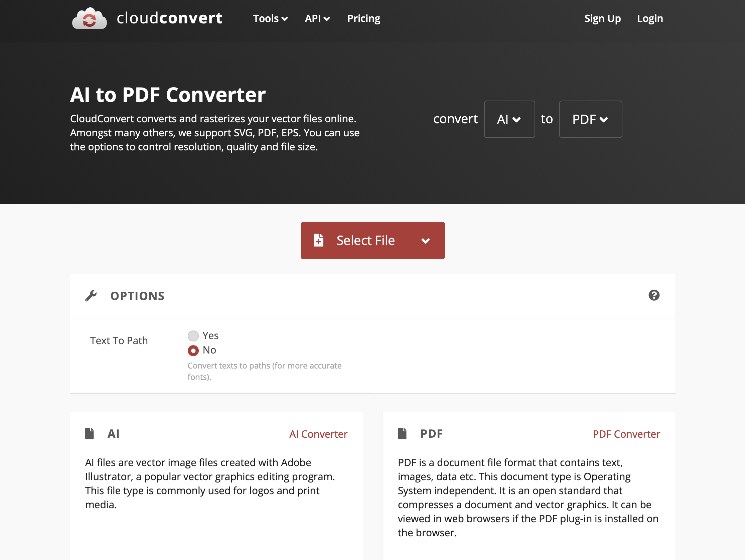745x560 pixels.
Task: Click the Sign Up link
Action: 602,18
